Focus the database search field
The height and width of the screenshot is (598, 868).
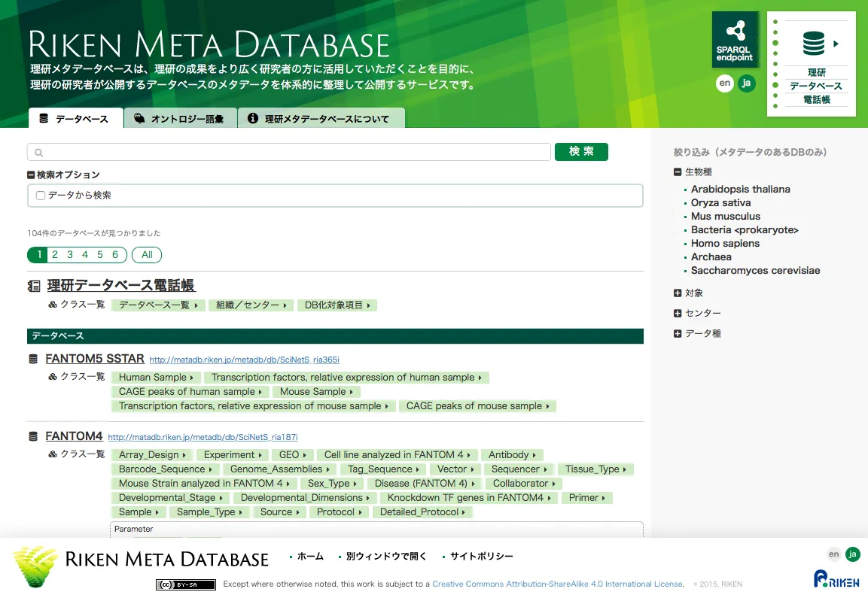289,152
